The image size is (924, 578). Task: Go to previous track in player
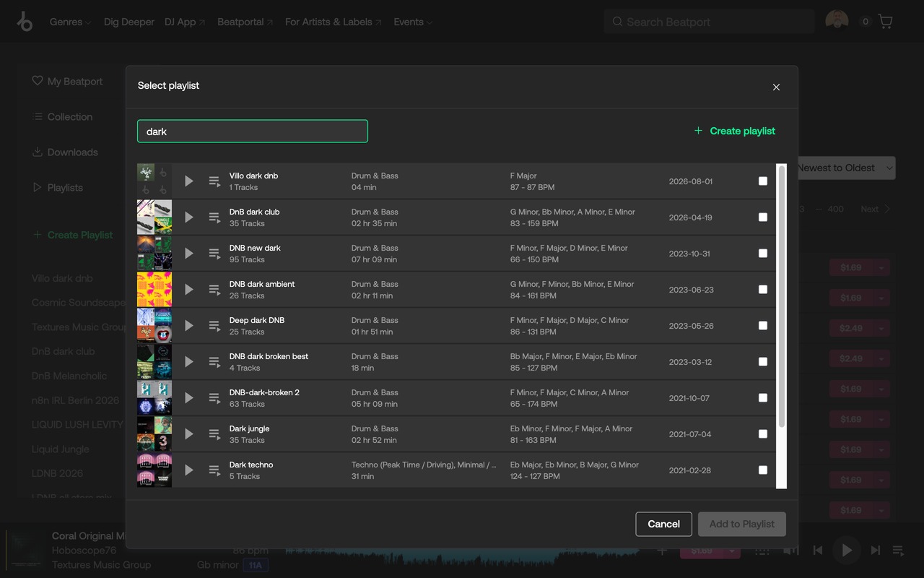tap(818, 551)
